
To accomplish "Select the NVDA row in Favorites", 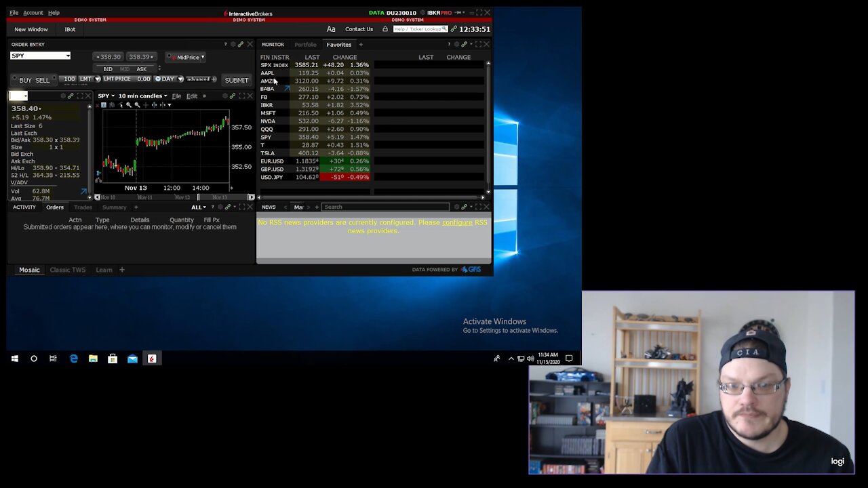I will [x=315, y=121].
